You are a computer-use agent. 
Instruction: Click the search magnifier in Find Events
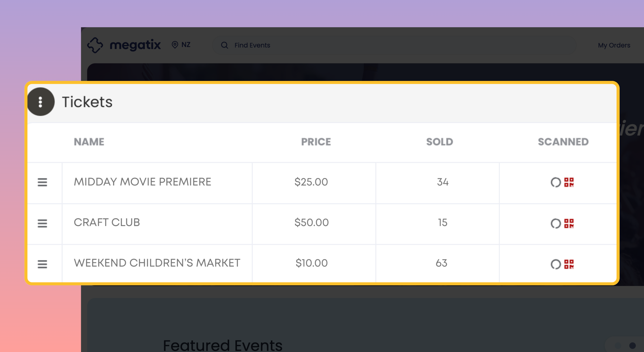coord(224,45)
